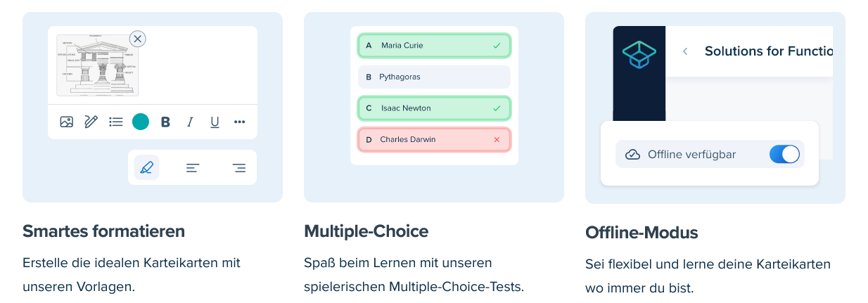The image size is (868, 303).
Task: Click the bulleted list icon
Action: point(116,122)
